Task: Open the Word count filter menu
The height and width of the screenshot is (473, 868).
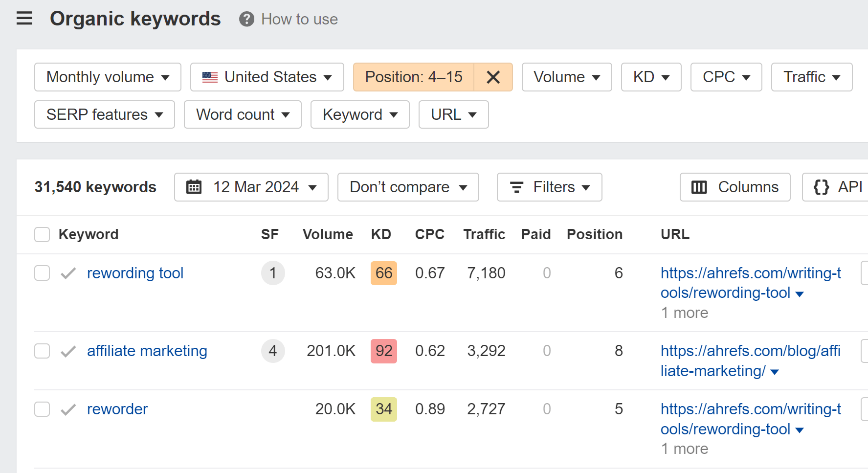Action: pyautogui.click(x=243, y=114)
